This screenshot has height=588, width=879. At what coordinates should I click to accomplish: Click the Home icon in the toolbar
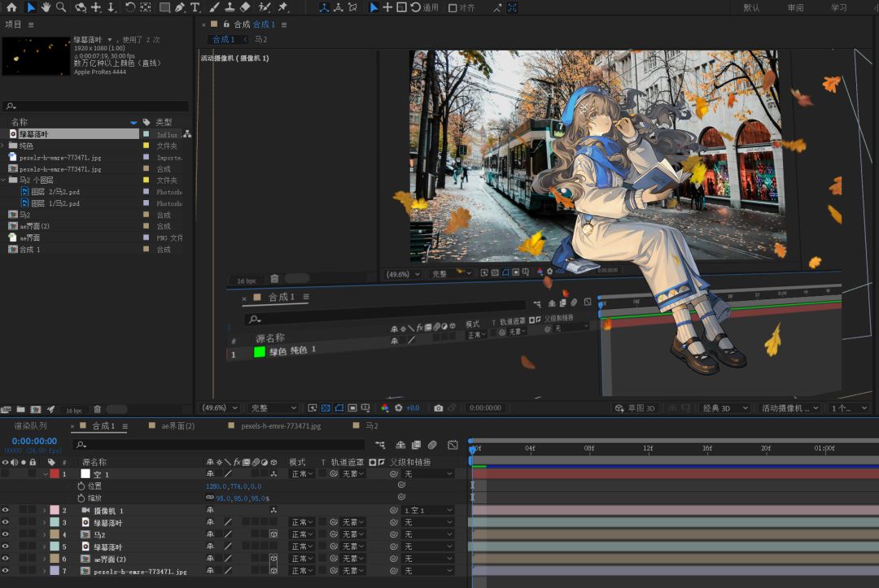click(x=11, y=7)
